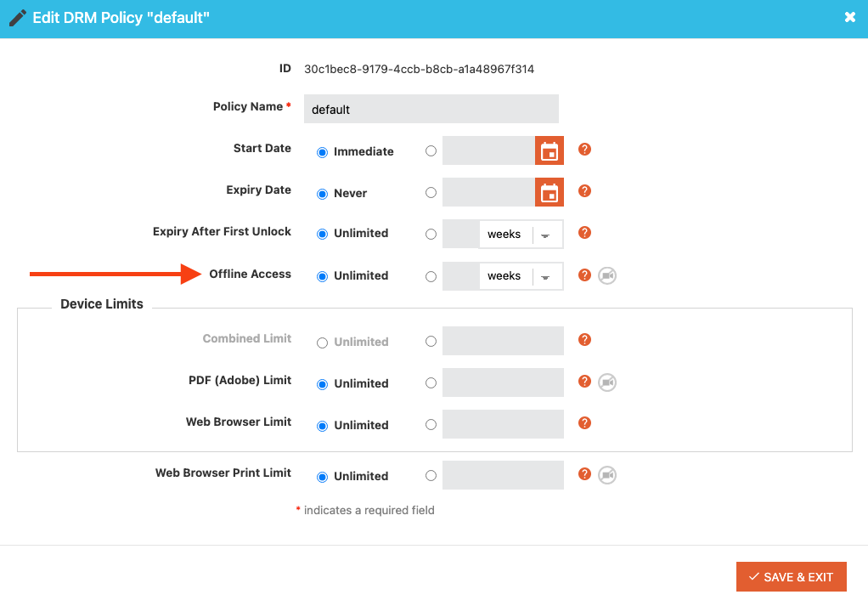Viewport: 868px width, 606px height.
Task: Click the Offline Access label
Action: pos(251,274)
